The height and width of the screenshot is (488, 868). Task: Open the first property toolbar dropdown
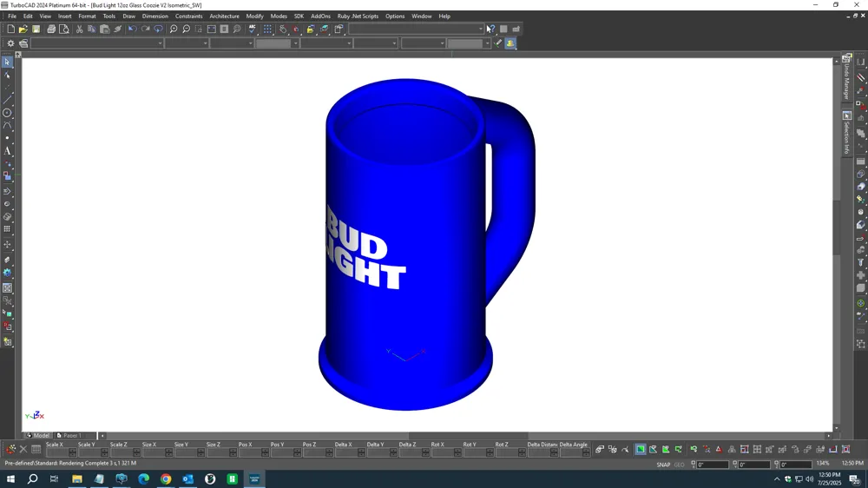[97, 43]
